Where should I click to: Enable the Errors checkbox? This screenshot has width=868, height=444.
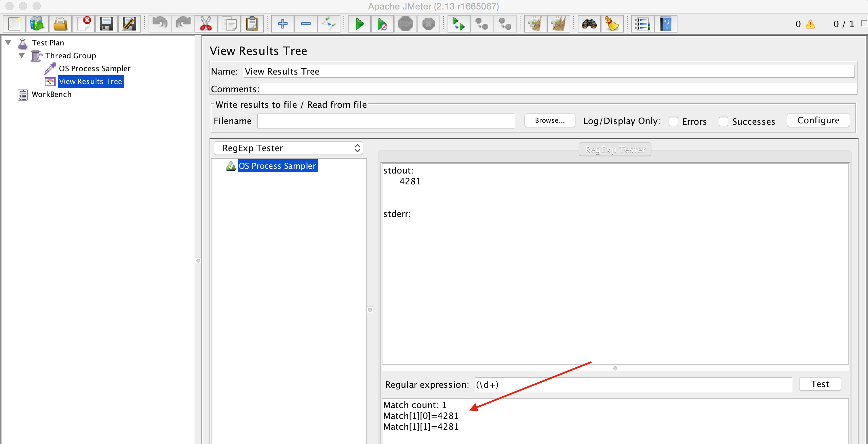[673, 121]
